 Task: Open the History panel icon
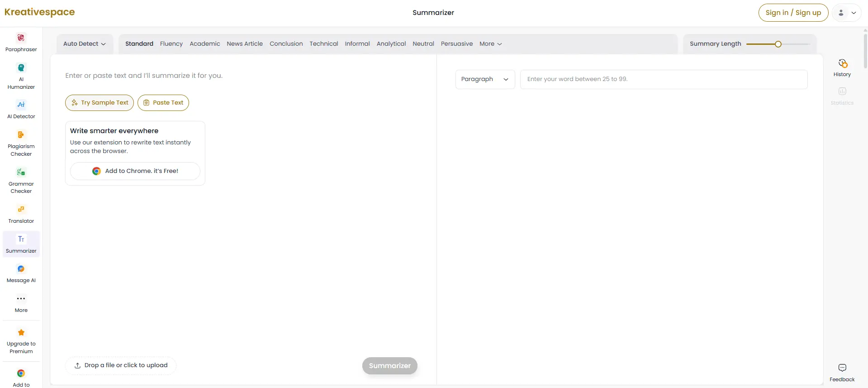pyautogui.click(x=842, y=63)
